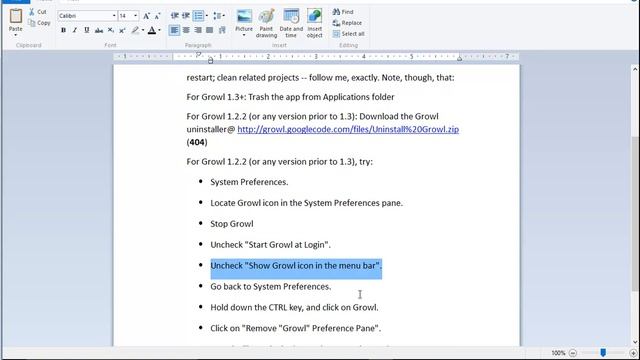Image resolution: width=640 pixels, height=360 pixels.
Task: Zoom in with the plus button
Action: tap(633, 353)
